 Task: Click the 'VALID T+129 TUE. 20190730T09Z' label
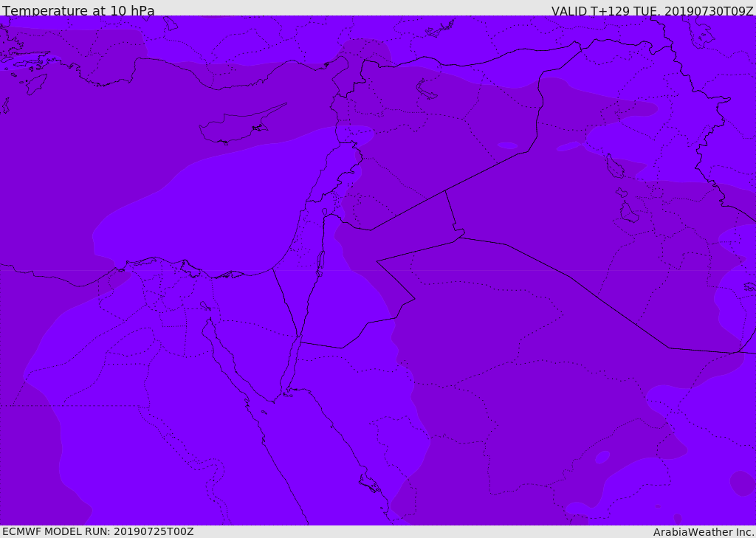pos(653,10)
